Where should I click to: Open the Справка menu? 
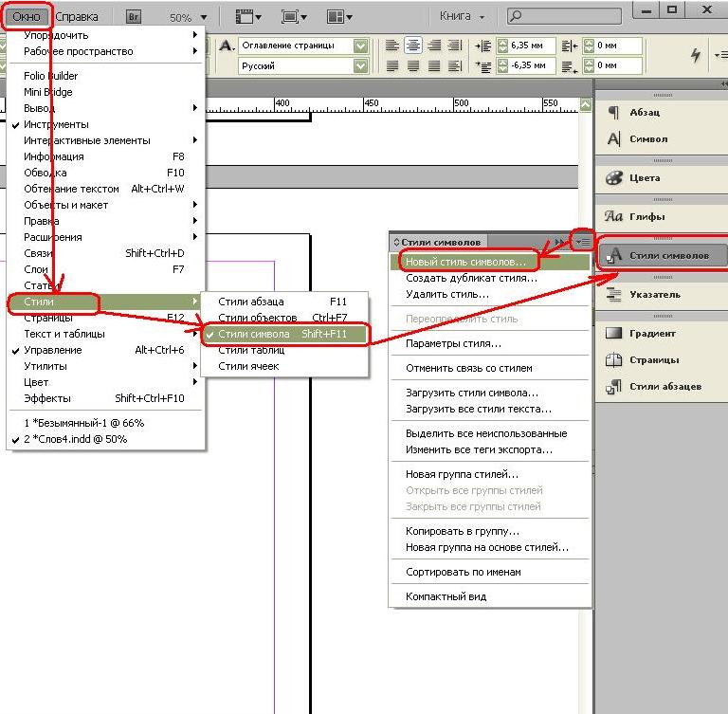coord(77,17)
